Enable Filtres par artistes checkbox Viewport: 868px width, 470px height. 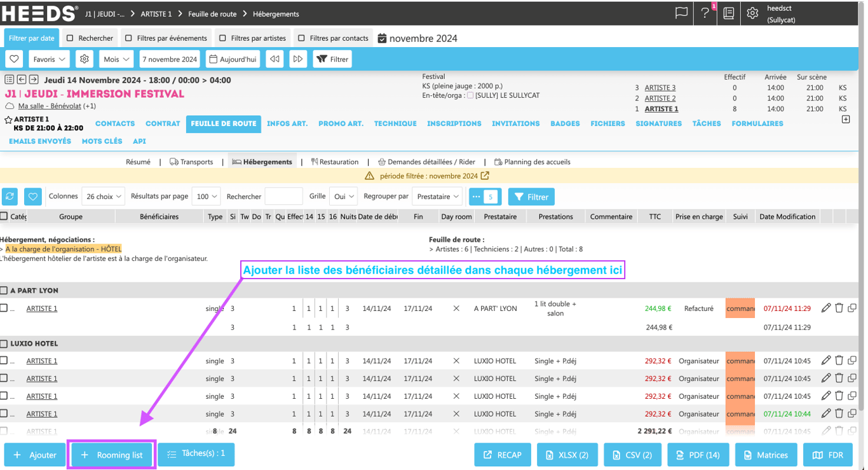tap(222, 38)
